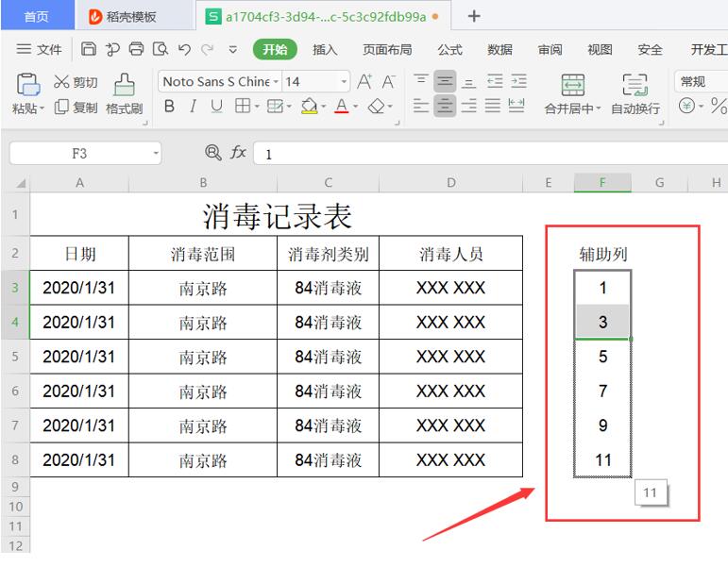Copy the selection with 复制

click(x=76, y=108)
